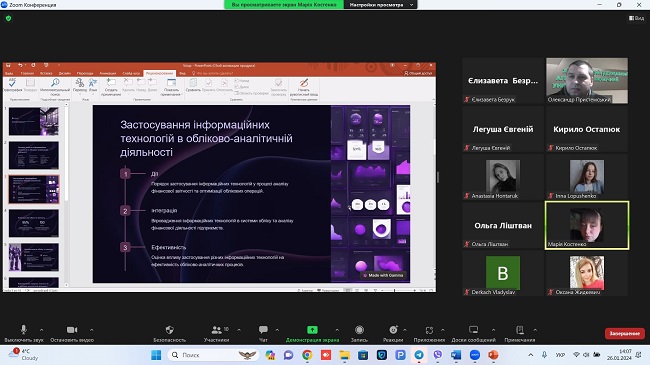The height and width of the screenshot is (365, 650).
Task: Click the green encryption shield icon
Action: click(x=8, y=18)
